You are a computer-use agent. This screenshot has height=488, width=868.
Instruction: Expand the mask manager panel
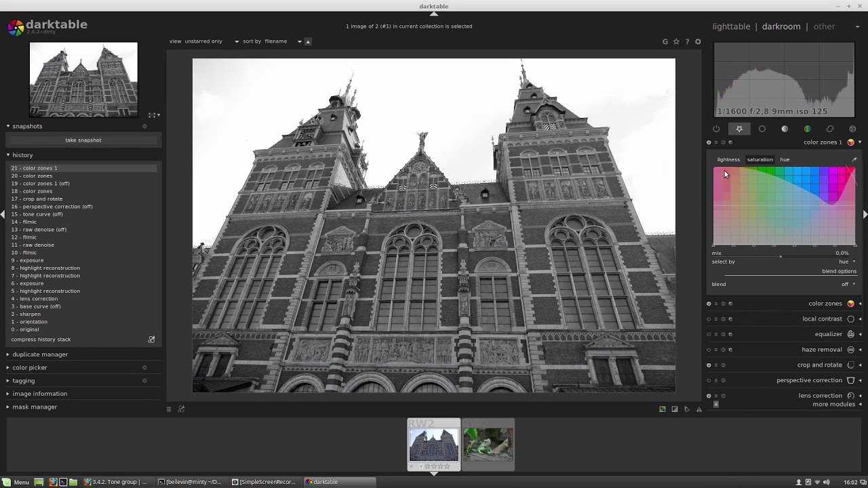pos(35,407)
